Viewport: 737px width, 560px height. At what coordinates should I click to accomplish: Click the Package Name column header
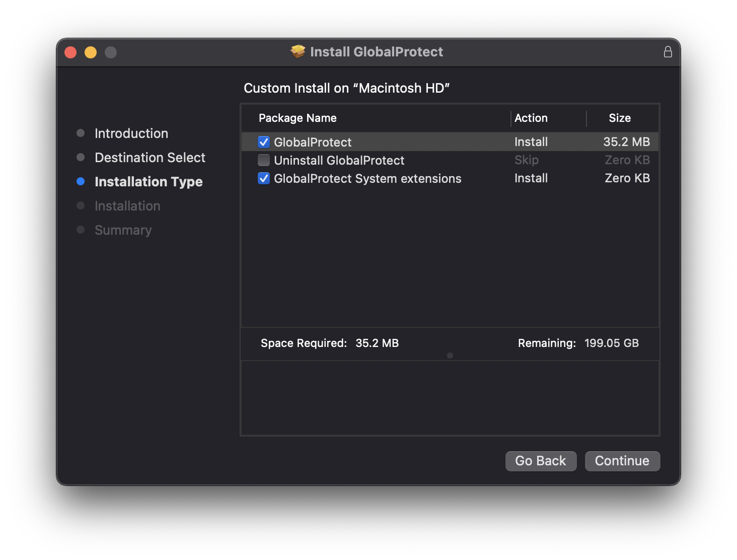[298, 118]
